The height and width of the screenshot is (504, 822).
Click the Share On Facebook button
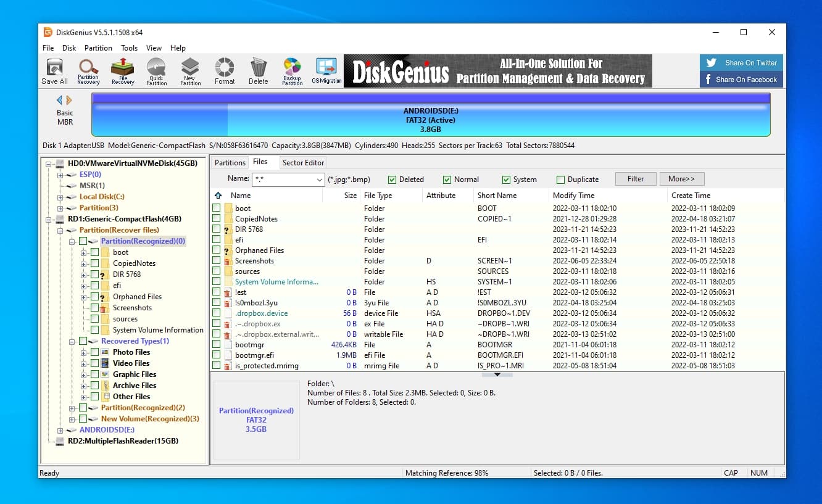click(x=741, y=79)
